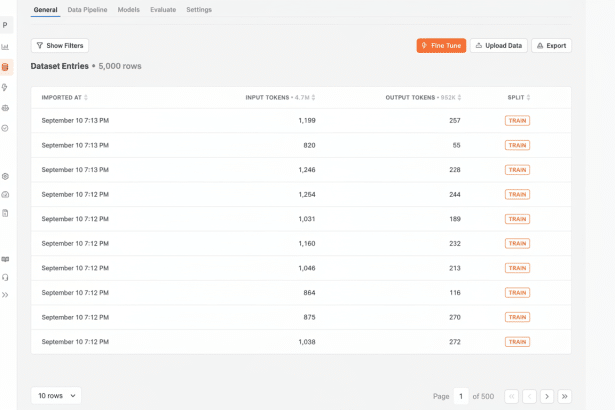Open the row with 875 input tokens
Screen dimensions: 615x410
(x=301, y=317)
